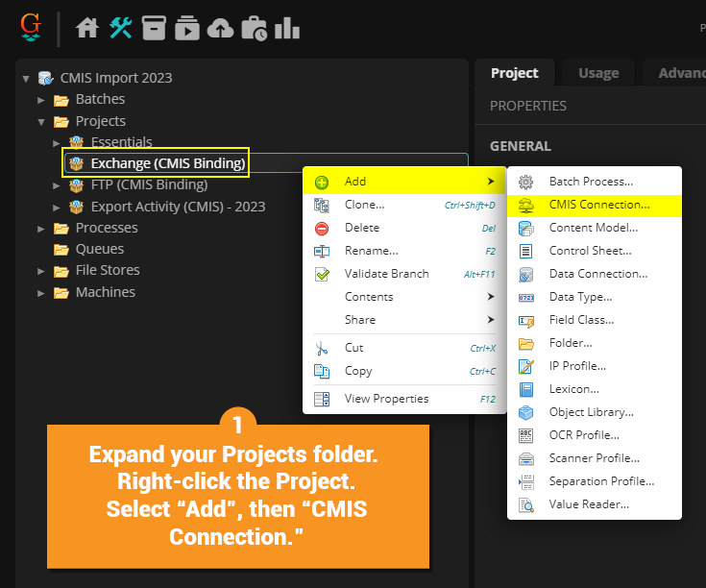706x588 pixels.
Task: Click the archive box toolbar icon
Action: [x=154, y=28]
